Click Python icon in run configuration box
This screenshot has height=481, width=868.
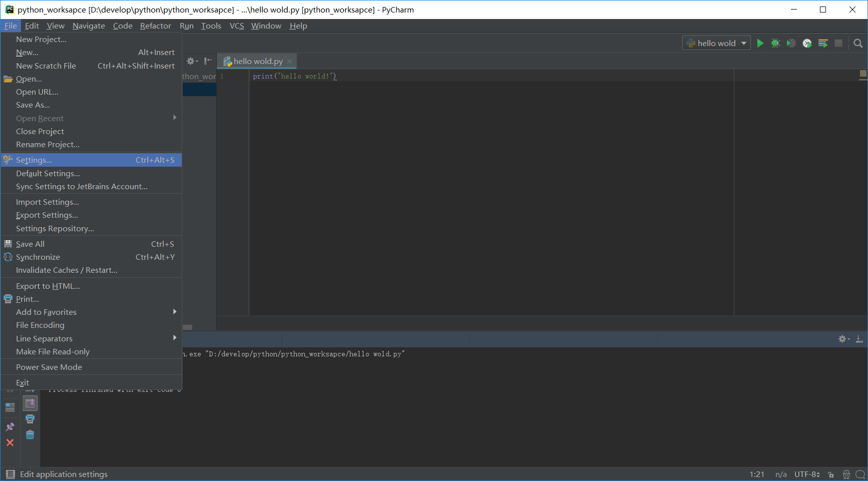point(691,43)
